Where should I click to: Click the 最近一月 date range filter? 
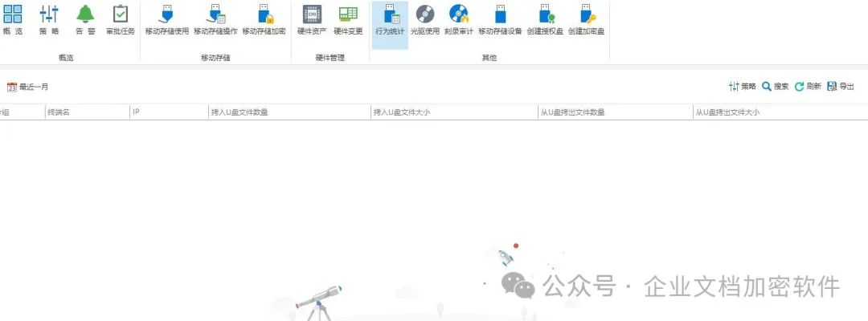[x=27, y=87]
